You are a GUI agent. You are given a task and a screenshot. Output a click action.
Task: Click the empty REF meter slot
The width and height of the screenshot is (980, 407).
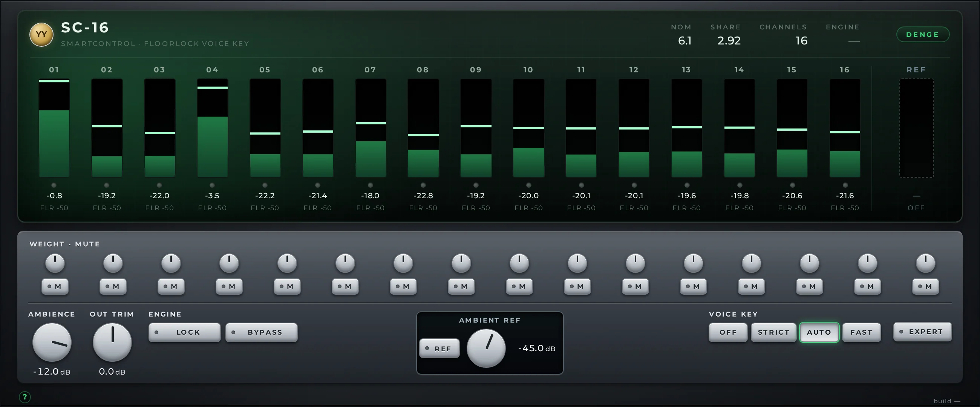[916, 128]
